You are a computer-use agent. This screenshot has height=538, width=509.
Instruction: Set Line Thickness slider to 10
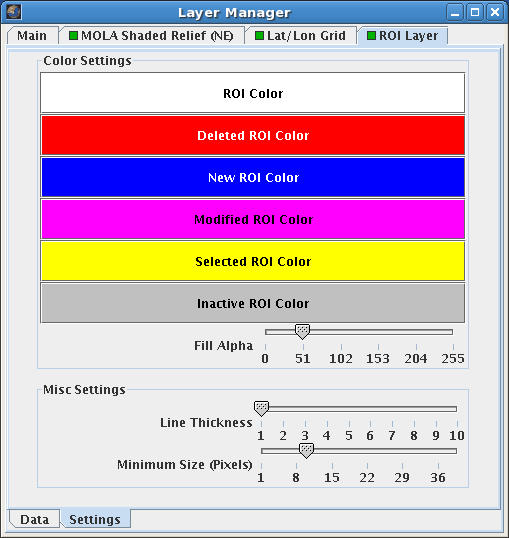coord(457,409)
